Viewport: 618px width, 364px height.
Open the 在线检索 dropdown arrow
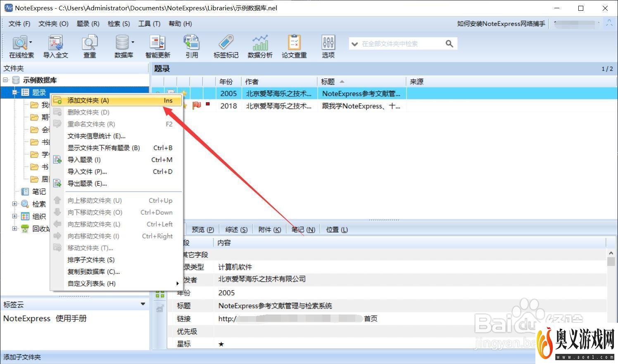click(x=31, y=42)
